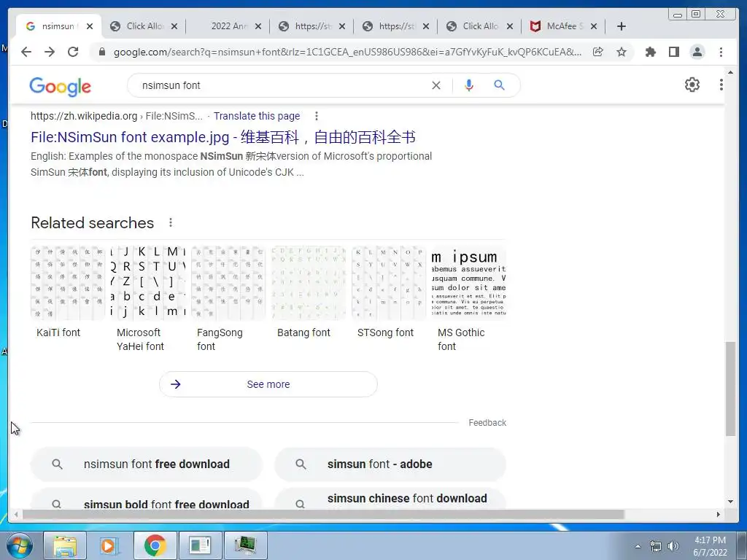Open options dots beside Related searches heading
The image size is (747, 560).
[x=171, y=222]
